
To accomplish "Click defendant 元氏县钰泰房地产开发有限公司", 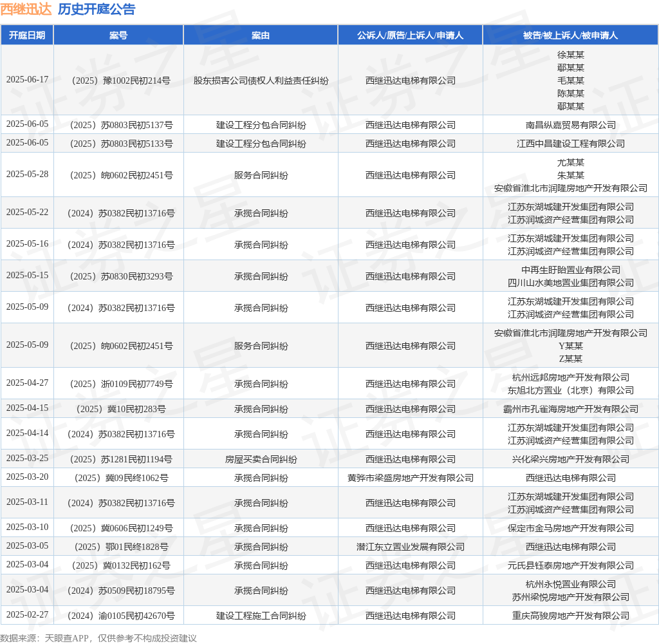I will (570, 565).
